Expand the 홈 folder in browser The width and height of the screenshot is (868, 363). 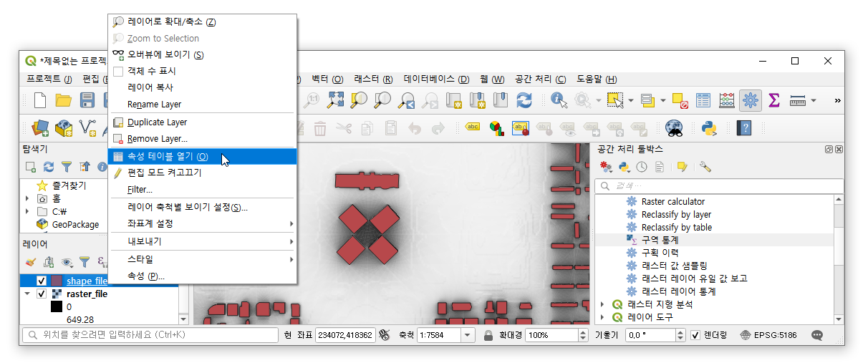(x=28, y=198)
